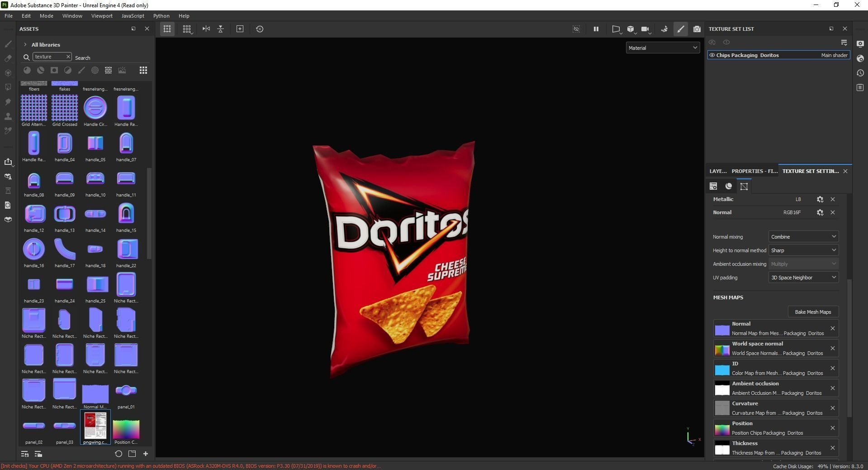
Task: Select the Grid Crossed asset thumbnail
Action: tap(65, 108)
